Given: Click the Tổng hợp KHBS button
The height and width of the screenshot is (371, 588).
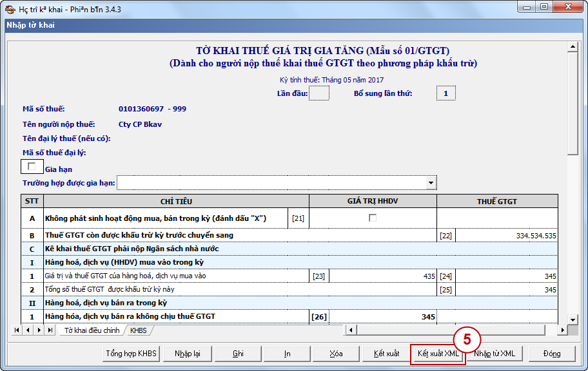Looking at the screenshot, I should (x=132, y=354).
